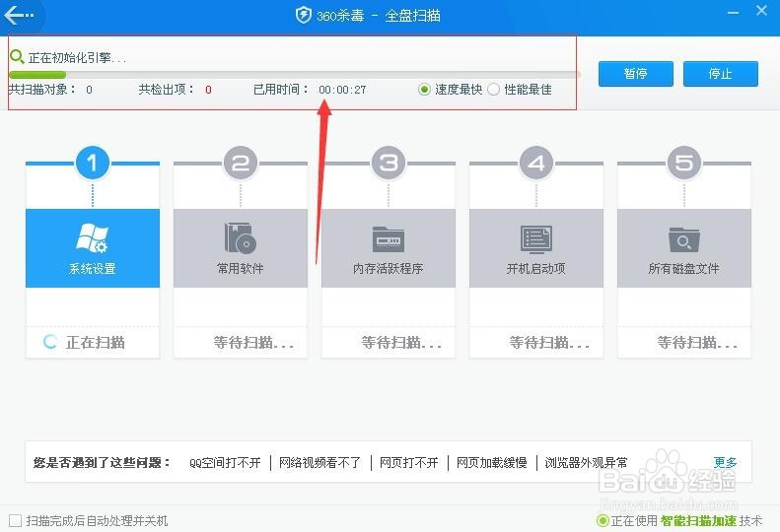Open the QQ空间打不开 help link
Screen dimensions: 780x532
(x=225, y=463)
